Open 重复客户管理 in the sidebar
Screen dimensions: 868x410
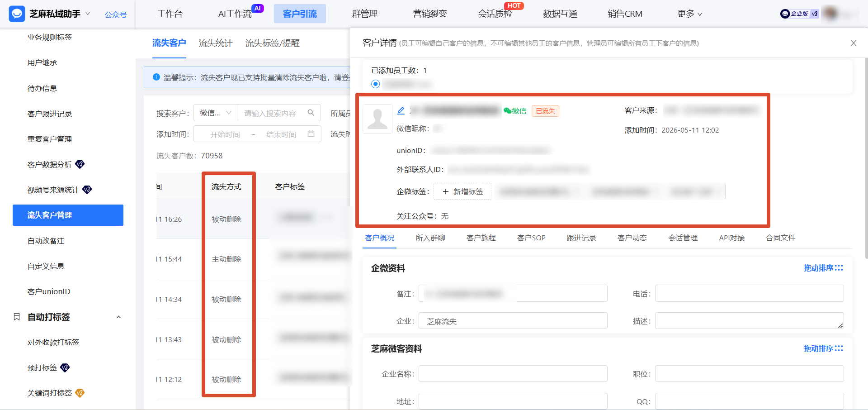point(50,139)
